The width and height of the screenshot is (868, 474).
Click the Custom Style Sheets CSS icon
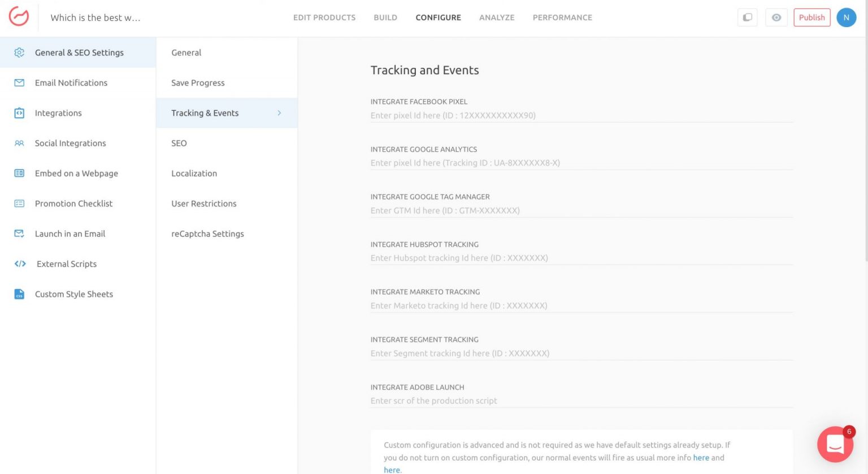19,294
